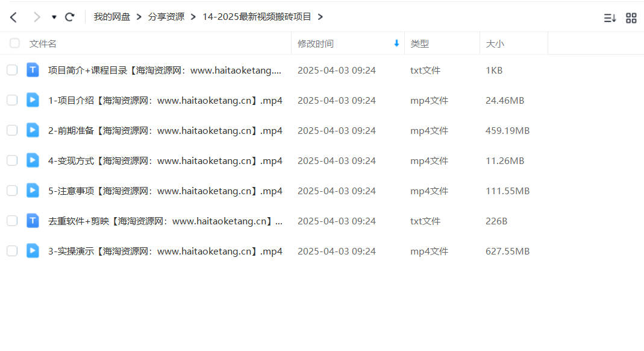Open 1-项目介绍 mp4 file name
Image resolution: width=644 pixels, height=351 pixels.
[165, 100]
